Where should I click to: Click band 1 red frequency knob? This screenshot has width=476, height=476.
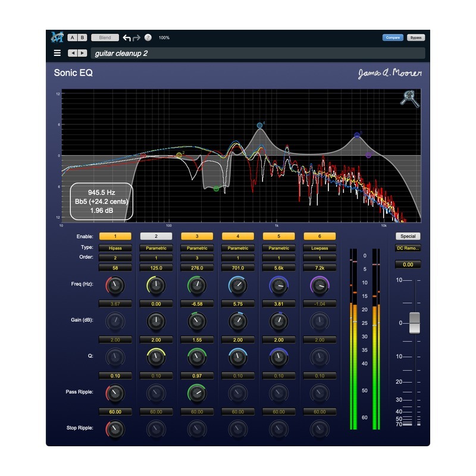tap(115, 286)
